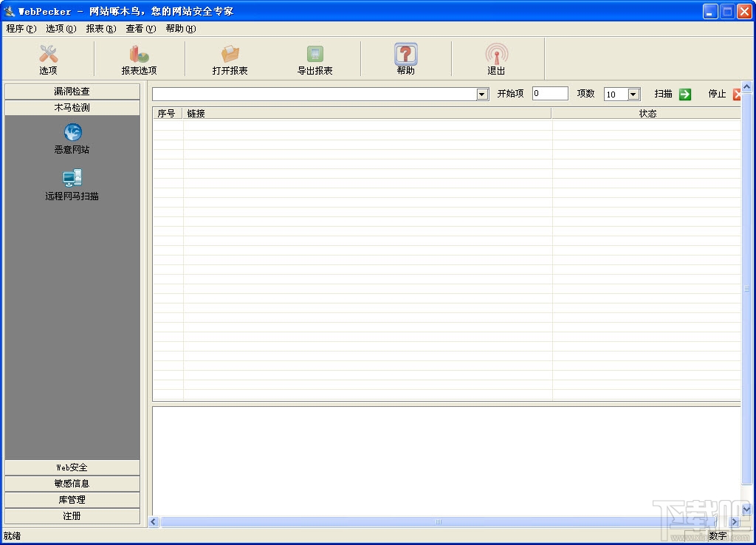Open the 程序(P) menu
This screenshot has width=756, height=545.
click(21, 29)
